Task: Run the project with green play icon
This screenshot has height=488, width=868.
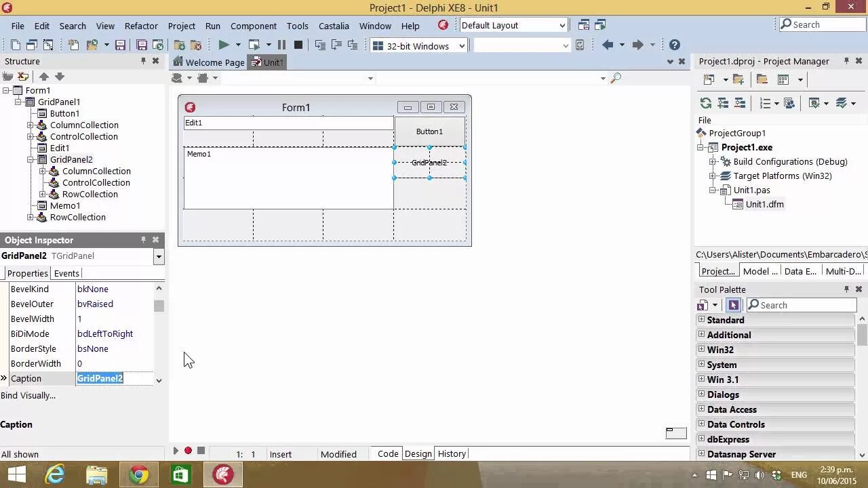Action: tap(223, 45)
